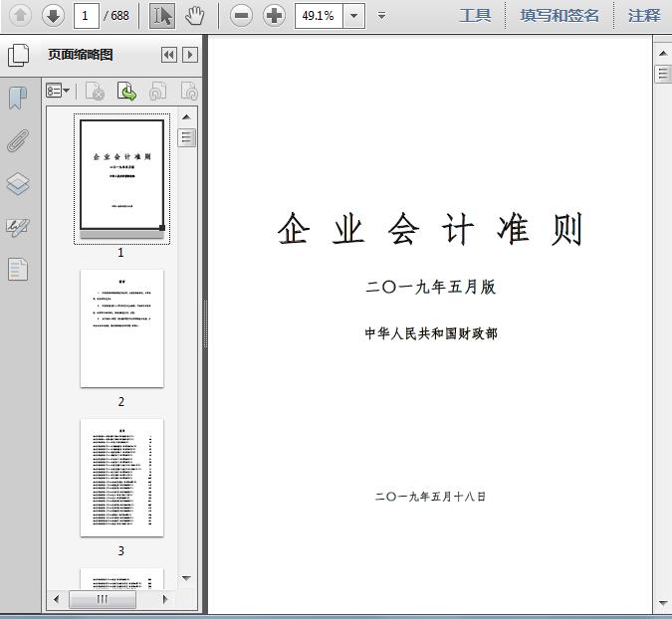Open the attachments paperclip panel
672x619 pixels.
(18, 141)
